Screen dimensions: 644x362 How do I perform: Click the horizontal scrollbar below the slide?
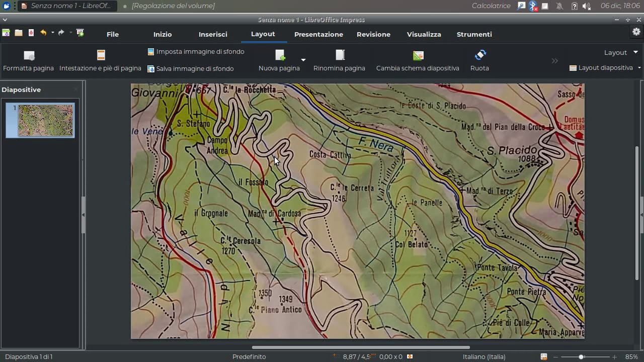[x=361, y=347]
